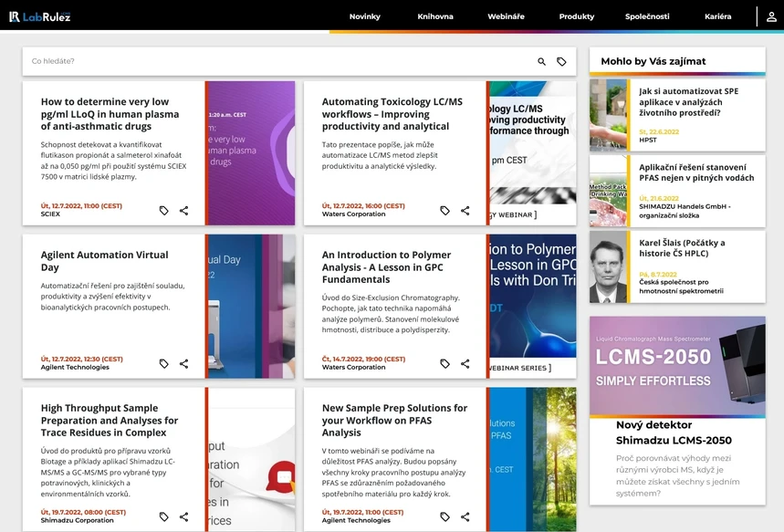Share the SCIEX LLoQ webinar card
The image size is (784, 532).
point(184,211)
